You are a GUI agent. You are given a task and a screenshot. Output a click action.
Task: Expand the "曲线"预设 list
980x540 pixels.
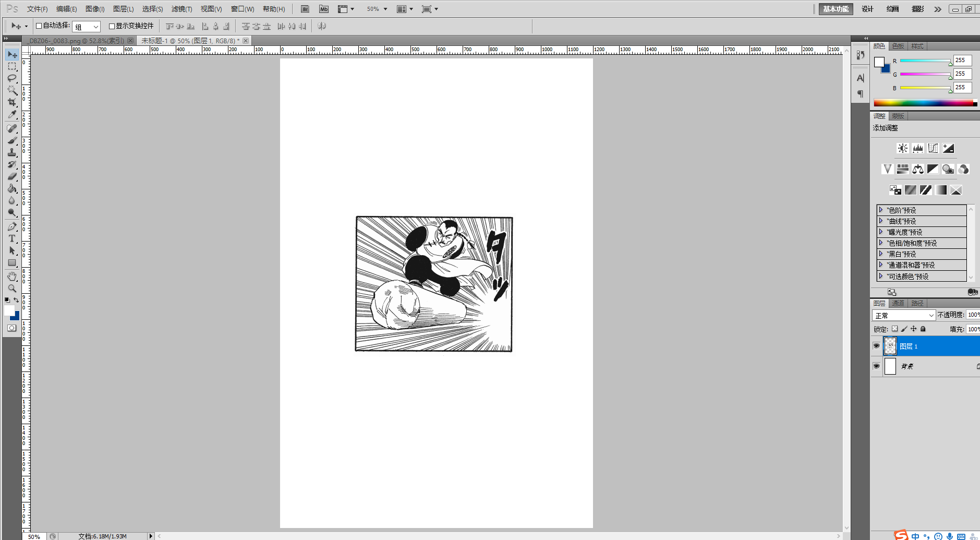tap(881, 221)
